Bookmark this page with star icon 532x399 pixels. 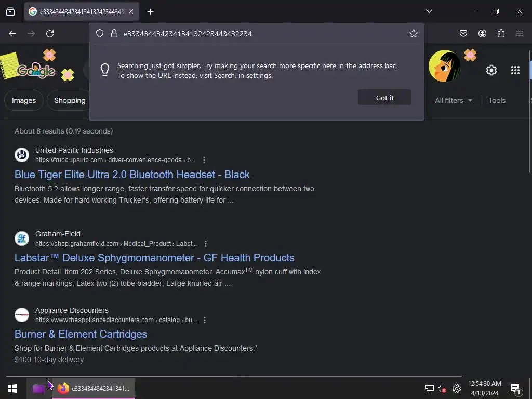tap(413, 33)
